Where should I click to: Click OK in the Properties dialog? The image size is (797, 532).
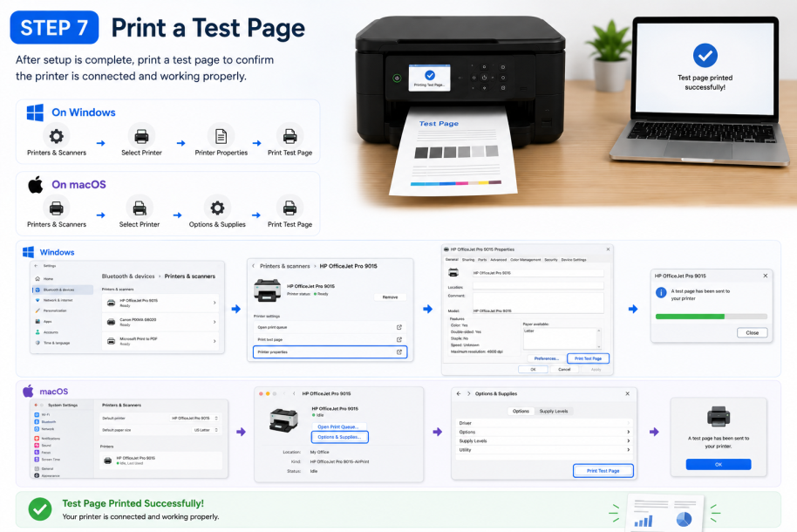tap(533, 369)
